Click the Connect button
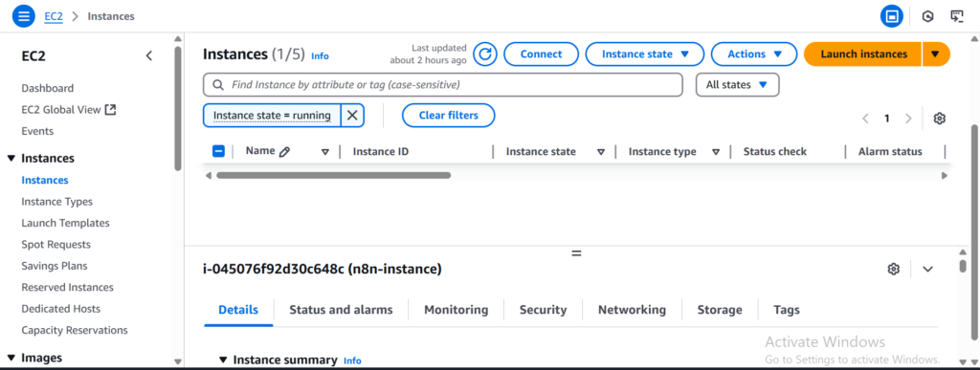Screen dimensions: 980x370 coord(542,54)
